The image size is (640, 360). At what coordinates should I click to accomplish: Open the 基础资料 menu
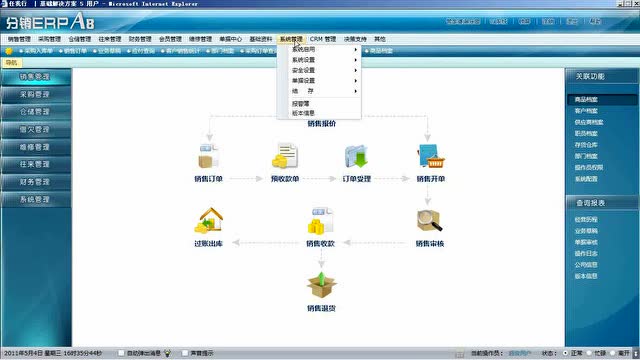tap(261, 39)
